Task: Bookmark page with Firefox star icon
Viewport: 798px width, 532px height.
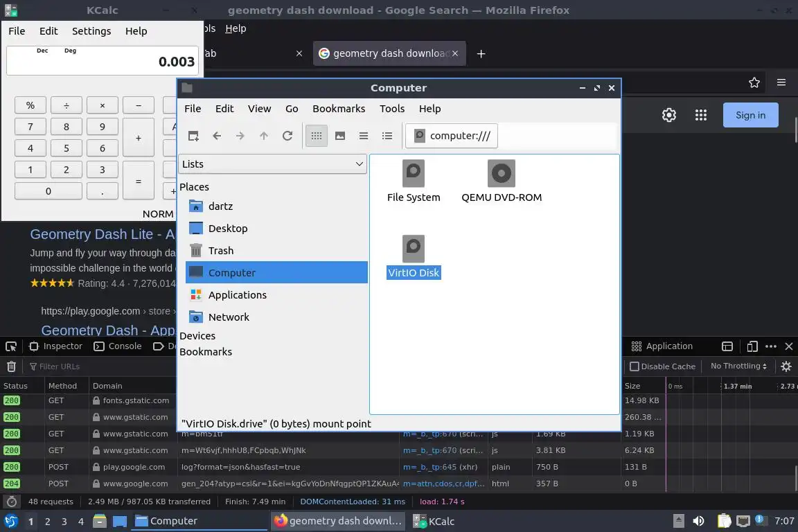Action: [x=754, y=82]
